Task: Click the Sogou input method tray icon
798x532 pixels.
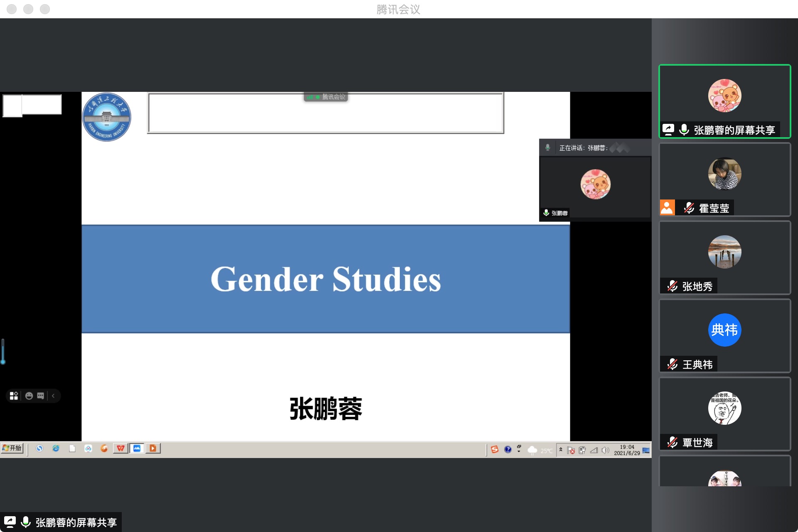Action: (495, 449)
